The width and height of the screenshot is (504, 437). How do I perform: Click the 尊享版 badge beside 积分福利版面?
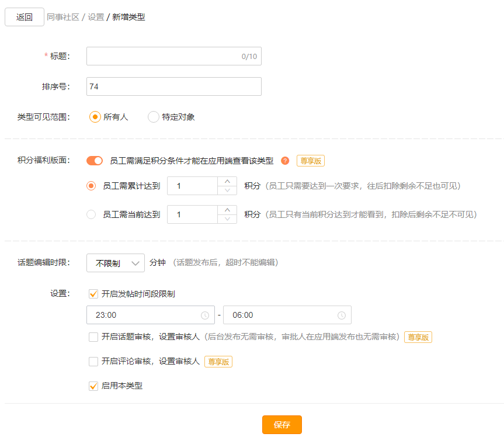pyautogui.click(x=311, y=161)
